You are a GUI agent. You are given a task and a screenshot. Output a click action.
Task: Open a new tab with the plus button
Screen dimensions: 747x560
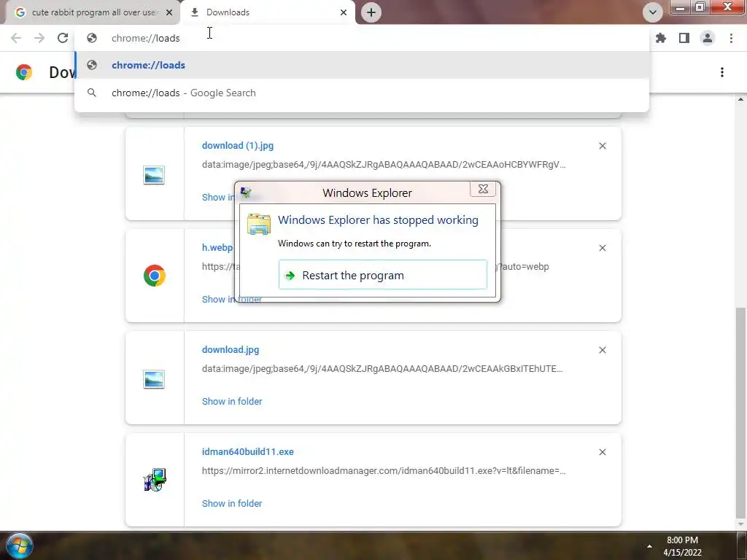tap(371, 12)
